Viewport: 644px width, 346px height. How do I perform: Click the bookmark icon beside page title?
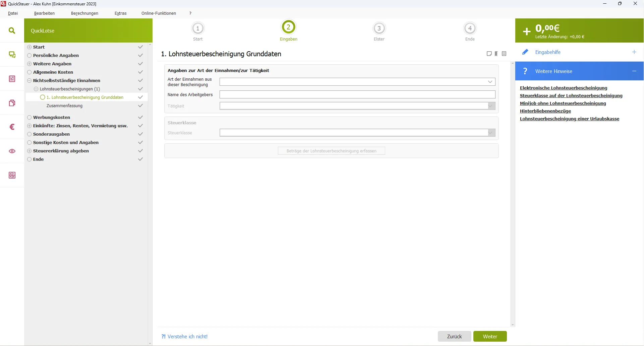496,54
